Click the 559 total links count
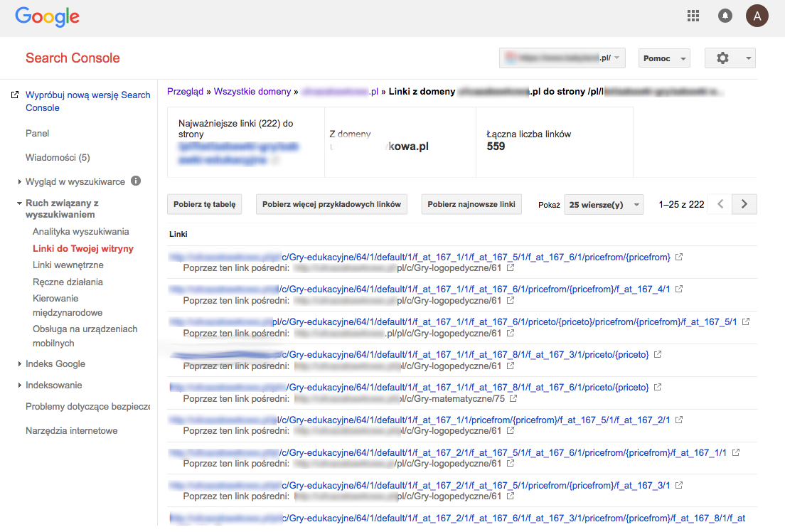 pos(496,147)
